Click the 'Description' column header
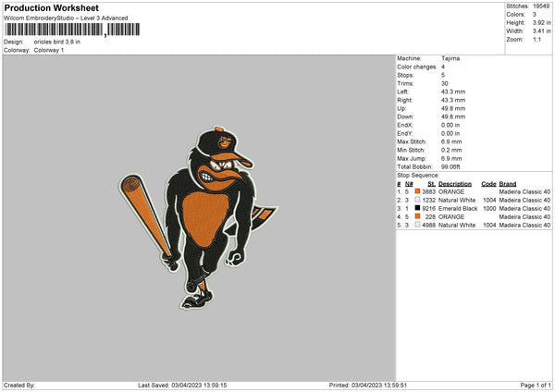The image size is (555, 392). point(455,184)
